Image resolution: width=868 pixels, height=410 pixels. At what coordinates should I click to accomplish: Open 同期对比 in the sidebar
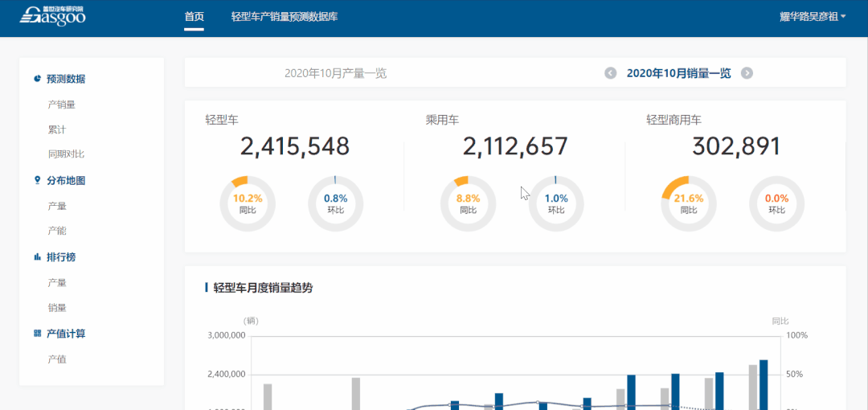(67, 154)
